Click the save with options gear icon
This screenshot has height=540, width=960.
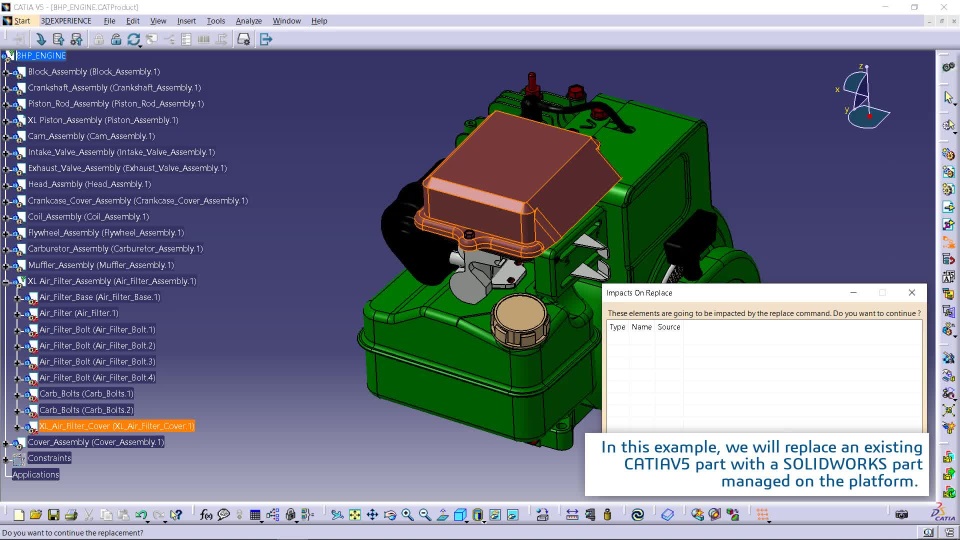click(76, 39)
